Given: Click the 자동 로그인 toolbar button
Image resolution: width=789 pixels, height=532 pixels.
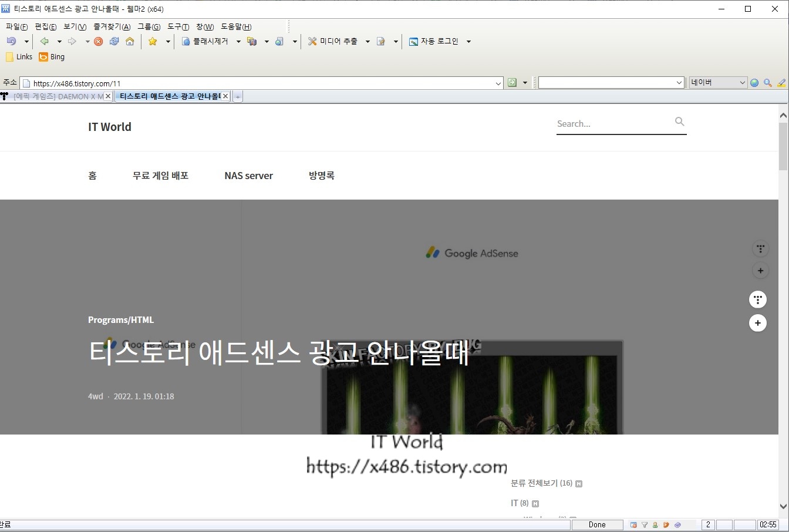Looking at the screenshot, I should click(433, 41).
